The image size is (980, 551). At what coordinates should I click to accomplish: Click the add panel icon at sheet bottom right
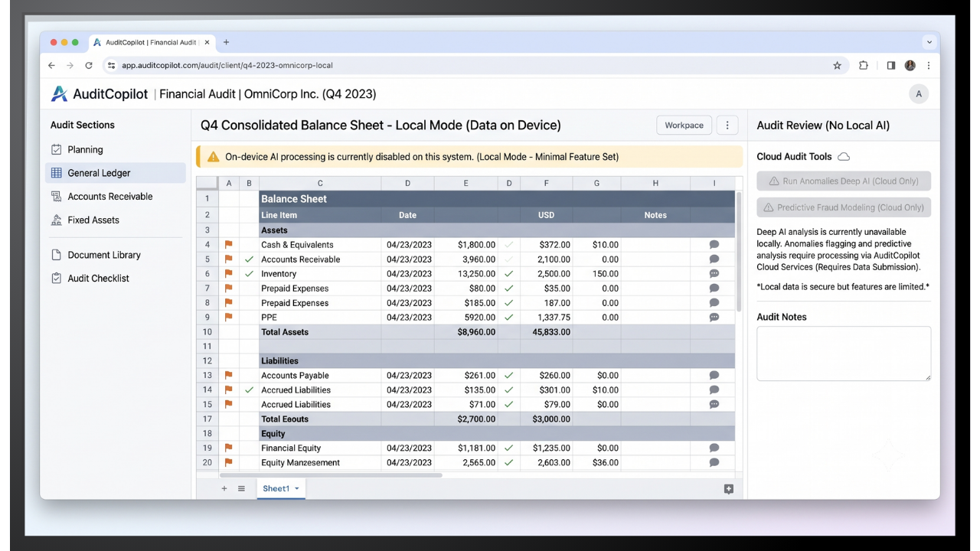click(728, 489)
